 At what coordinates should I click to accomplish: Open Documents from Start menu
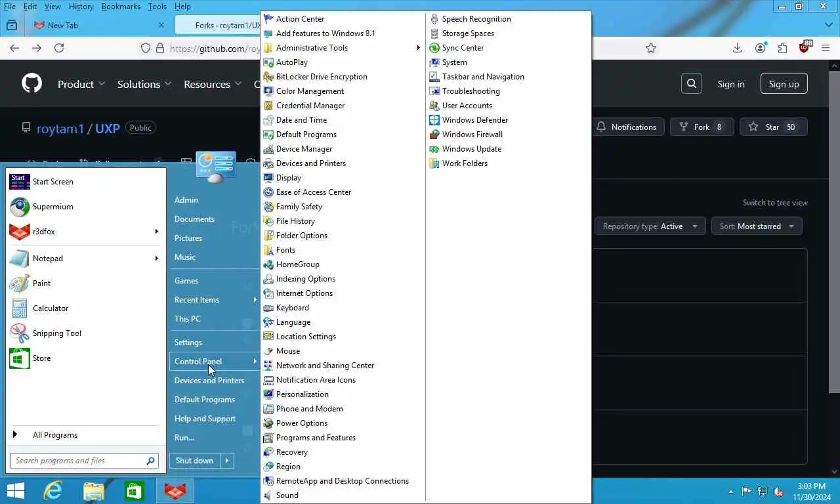tap(194, 219)
